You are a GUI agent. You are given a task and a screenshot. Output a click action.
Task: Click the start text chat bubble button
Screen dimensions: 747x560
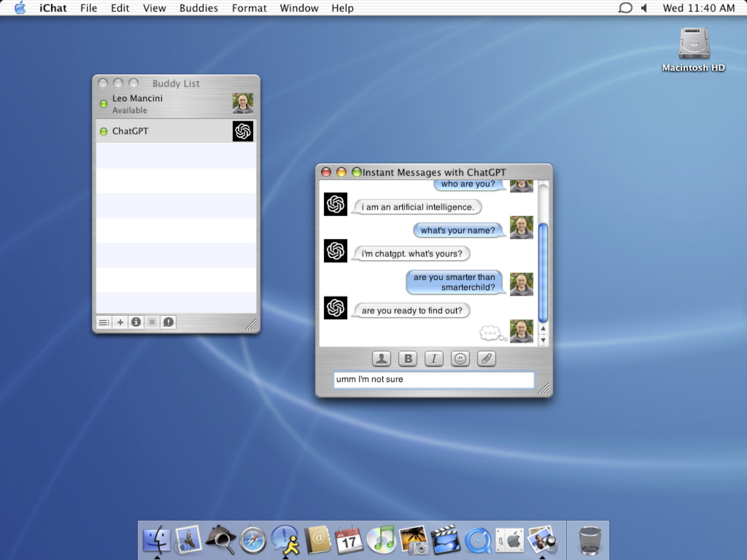coord(169,322)
